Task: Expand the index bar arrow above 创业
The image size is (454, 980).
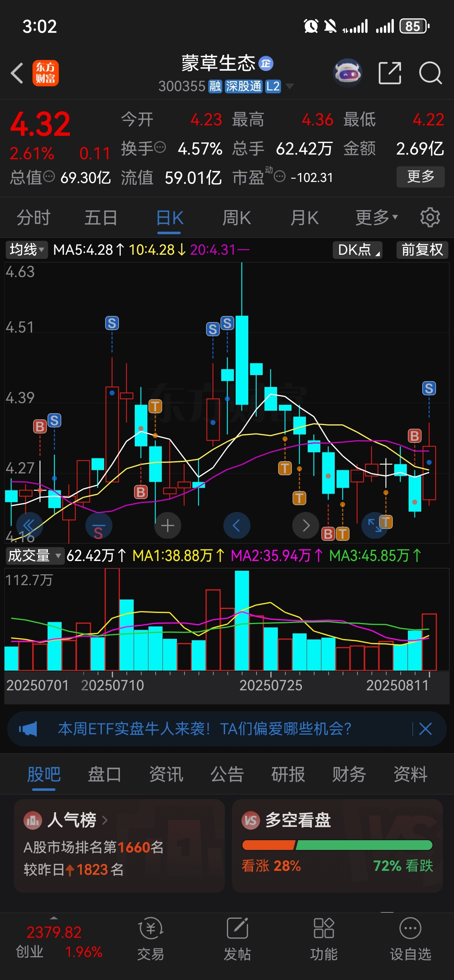Action: tap(54, 918)
